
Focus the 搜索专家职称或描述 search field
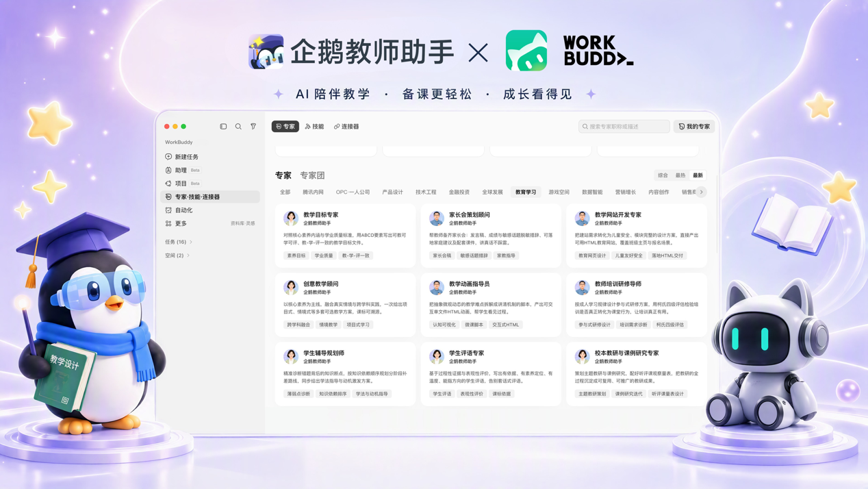624,127
